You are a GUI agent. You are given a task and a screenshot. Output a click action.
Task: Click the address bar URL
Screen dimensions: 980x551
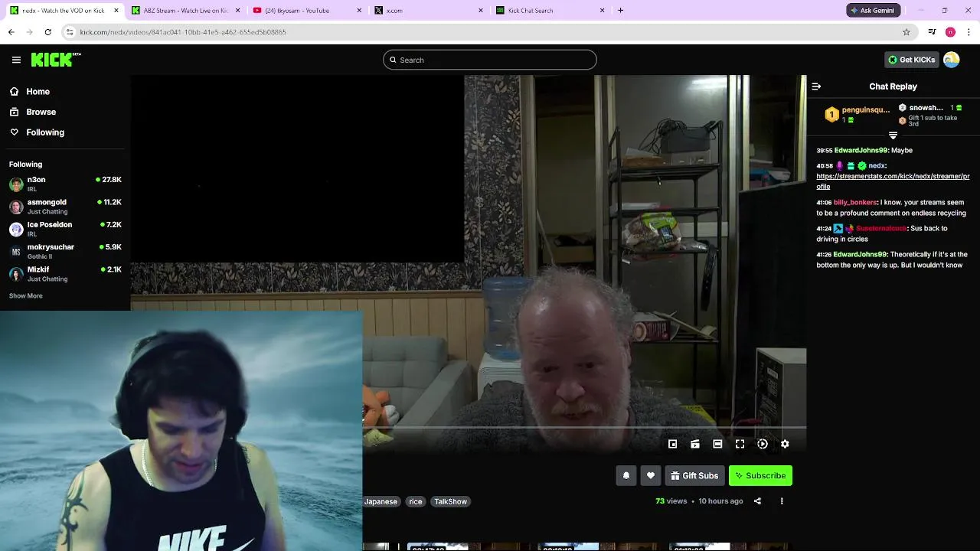tap(183, 32)
